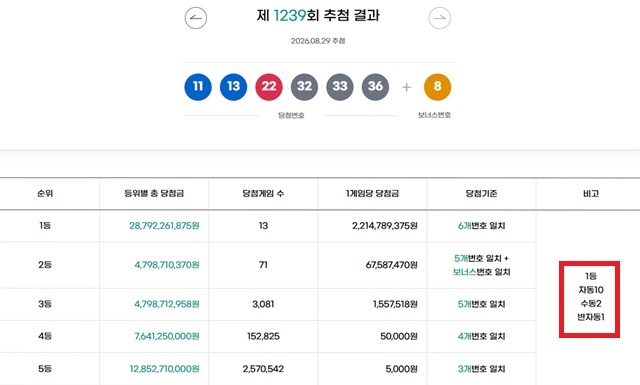Click total prize 12,852,710,000원
This screenshot has height=385, width=640.
click(164, 369)
